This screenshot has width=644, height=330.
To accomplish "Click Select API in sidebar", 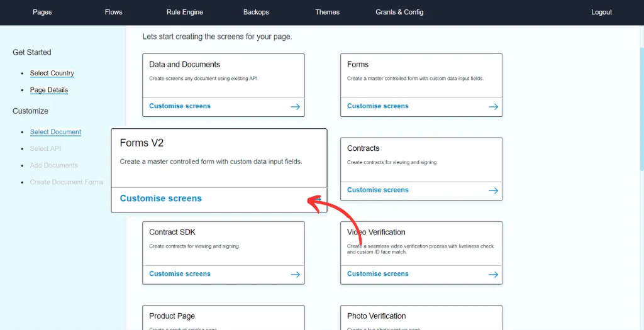I will pos(45,148).
